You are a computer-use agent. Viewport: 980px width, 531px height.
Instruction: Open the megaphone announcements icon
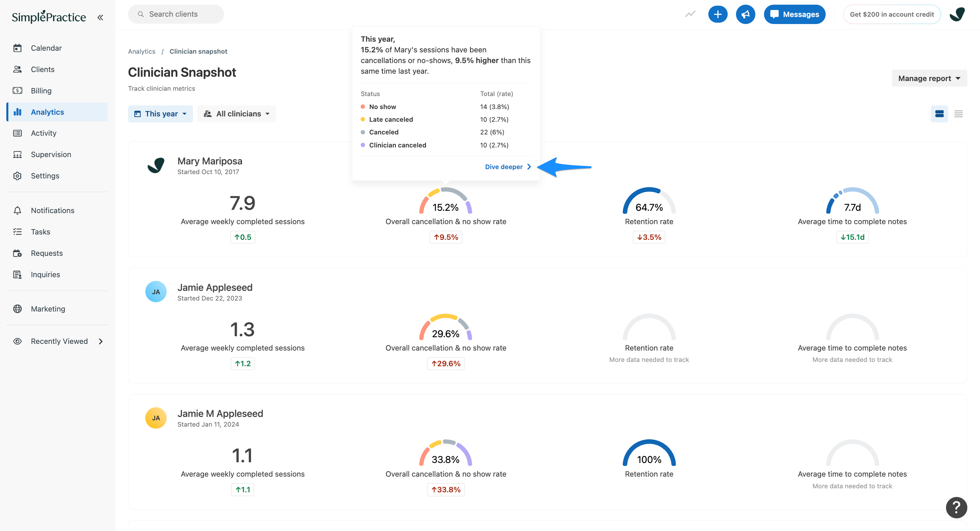coord(745,14)
